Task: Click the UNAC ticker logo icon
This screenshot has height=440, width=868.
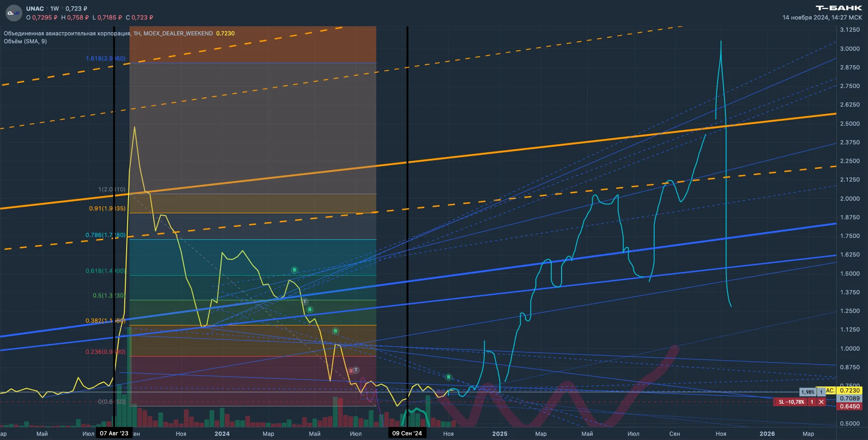Action: [x=14, y=13]
